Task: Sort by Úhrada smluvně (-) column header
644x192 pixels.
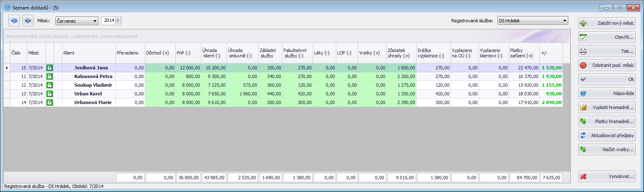Action: (242, 53)
